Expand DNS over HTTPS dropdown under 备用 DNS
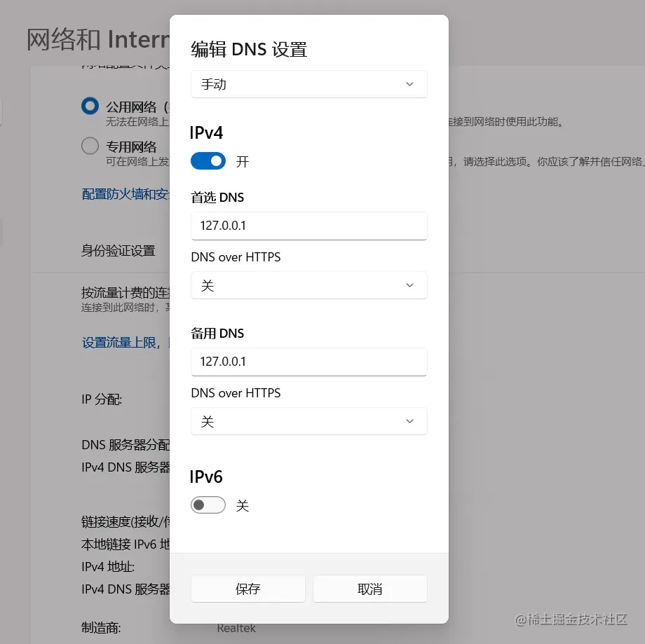The image size is (645, 644). click(309, 421)
